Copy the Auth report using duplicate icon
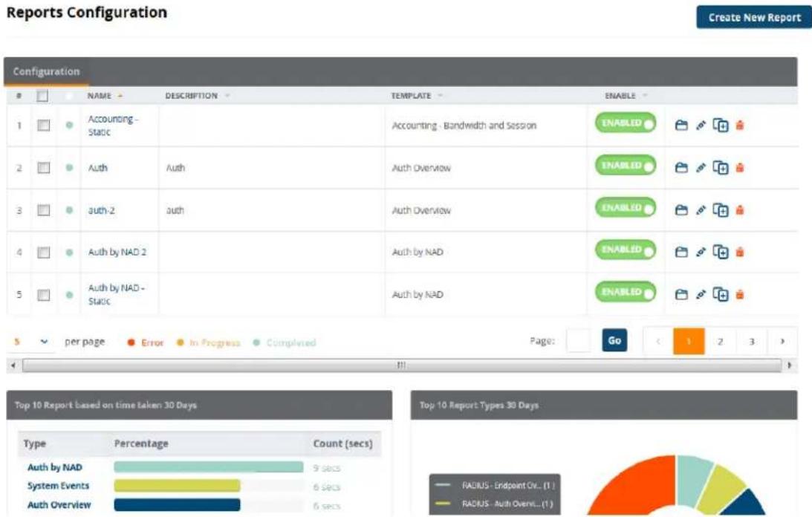The height and width of the screenshot is (517, 812). coord(721,168)
